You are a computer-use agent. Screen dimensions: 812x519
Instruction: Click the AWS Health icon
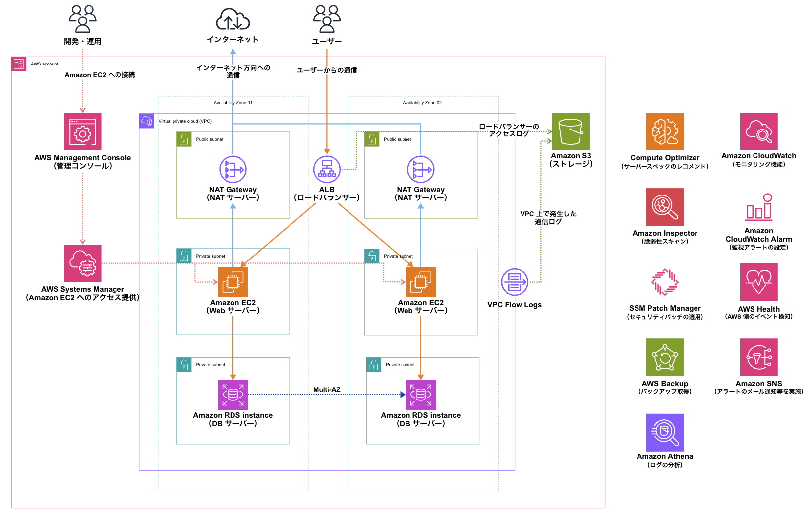758,282
